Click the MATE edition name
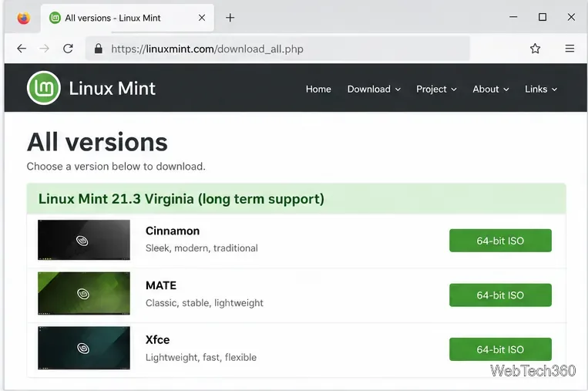This screenshot has height=391, width=588. click(161, 285)
